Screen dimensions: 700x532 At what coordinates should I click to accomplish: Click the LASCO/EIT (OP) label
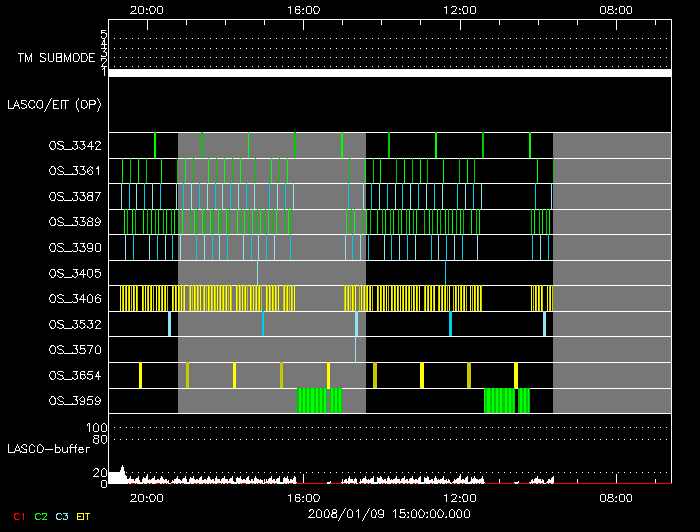point(54,105)
